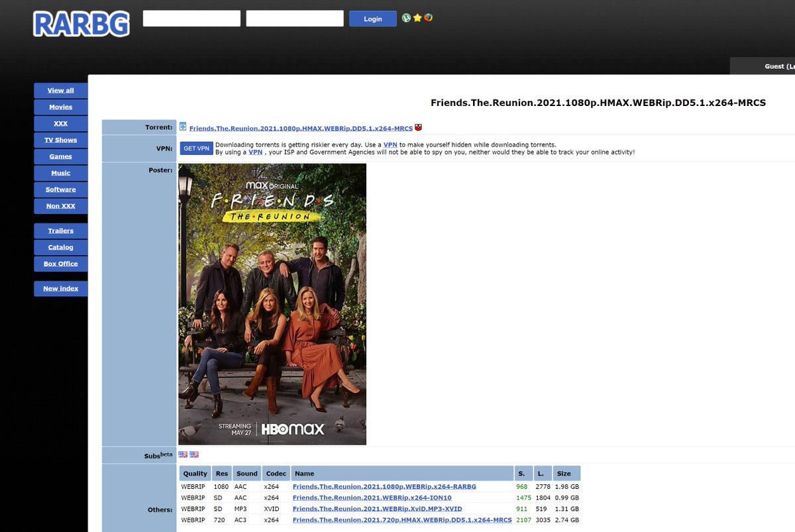The height and width of the screenshot is (532, 795).
Task: Open the Music category
Action: tap(61, 173)
